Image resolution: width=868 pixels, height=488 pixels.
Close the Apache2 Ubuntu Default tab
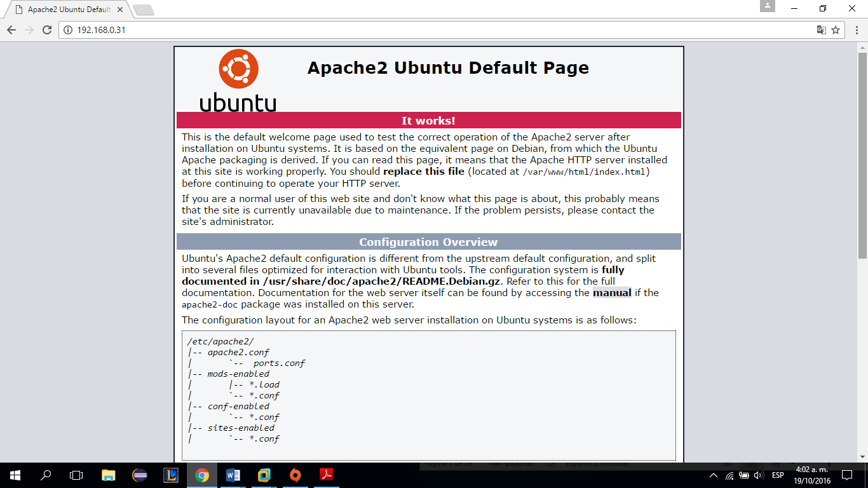pyautogui.click(x=120, y=10)
